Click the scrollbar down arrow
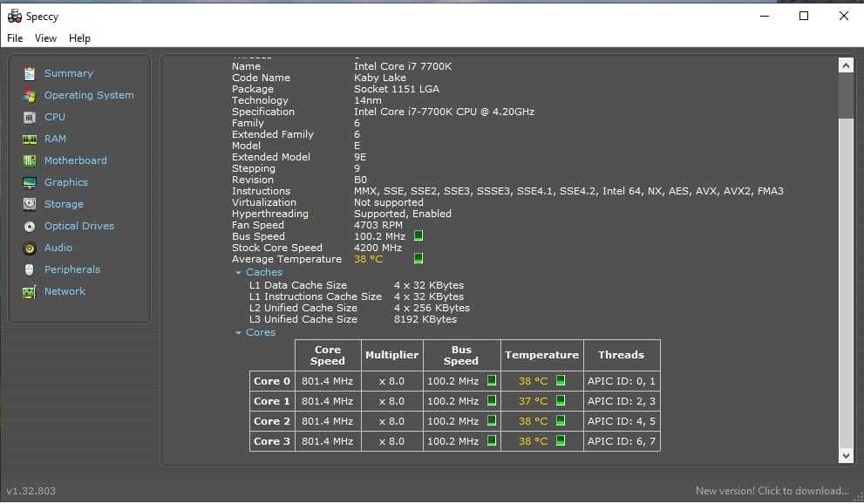The image size is (864, 504). 846,455
